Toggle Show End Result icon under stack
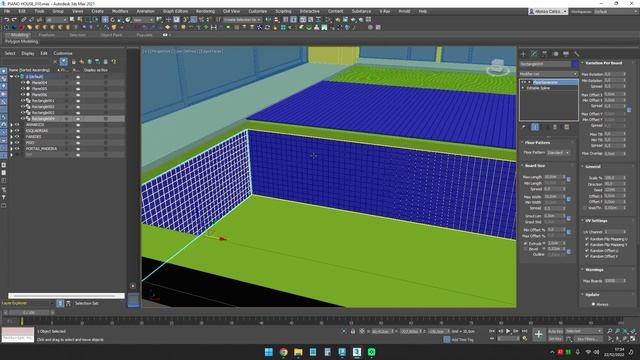This screenshot has width=640, height=360. point(535,127)
